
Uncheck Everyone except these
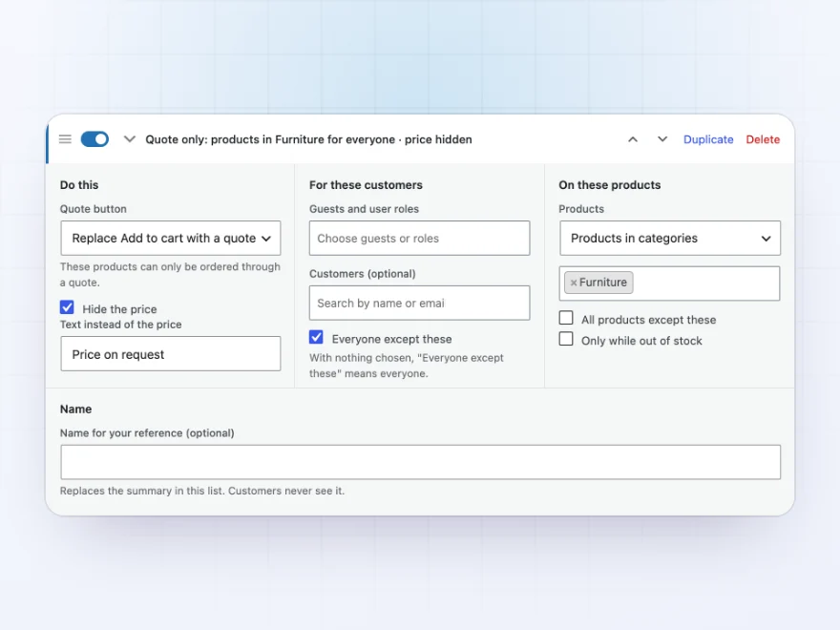(x=316, y=337)
